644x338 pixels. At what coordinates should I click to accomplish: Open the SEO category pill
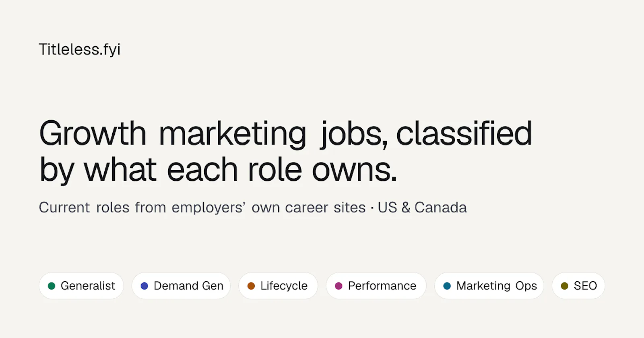tap(578, 286)
